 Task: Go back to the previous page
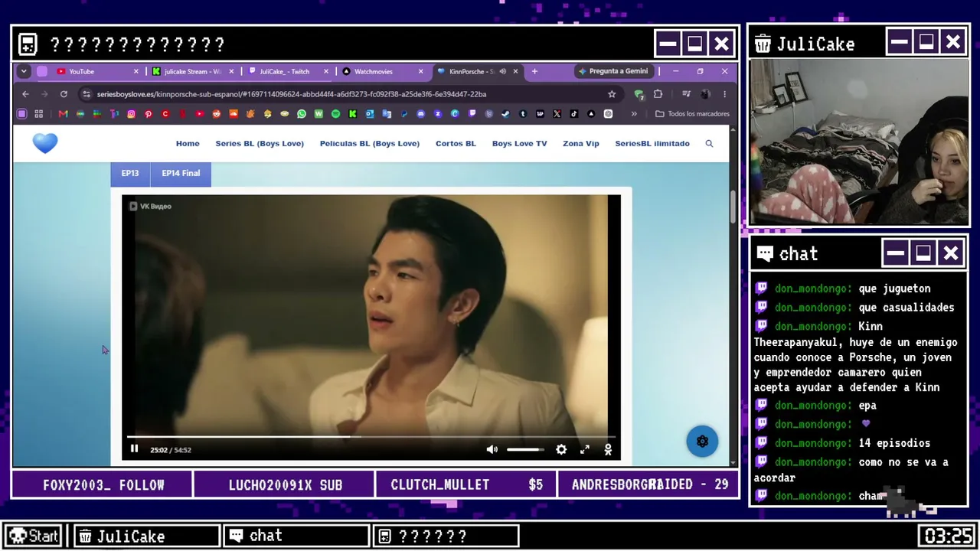click(25, 94)
